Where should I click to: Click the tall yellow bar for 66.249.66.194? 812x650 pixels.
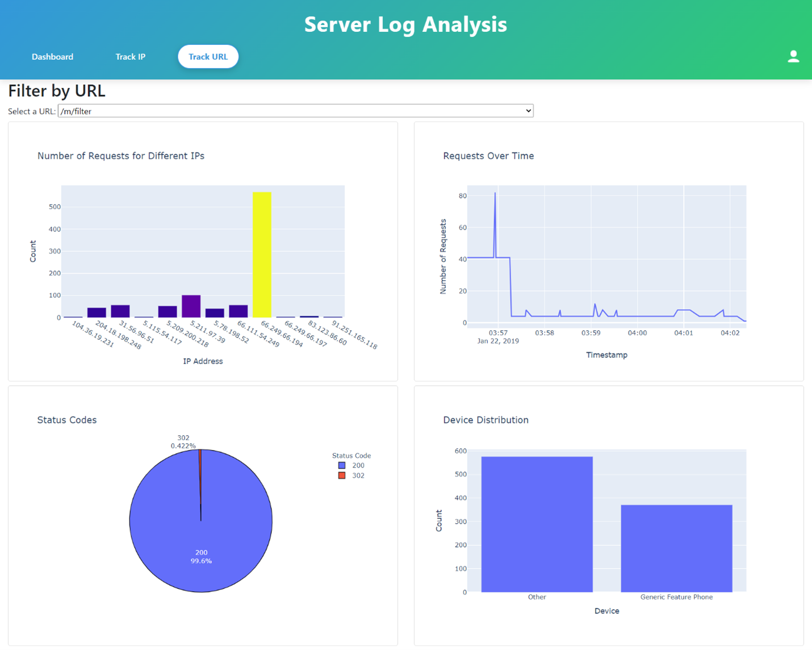(x=262, y=256)
